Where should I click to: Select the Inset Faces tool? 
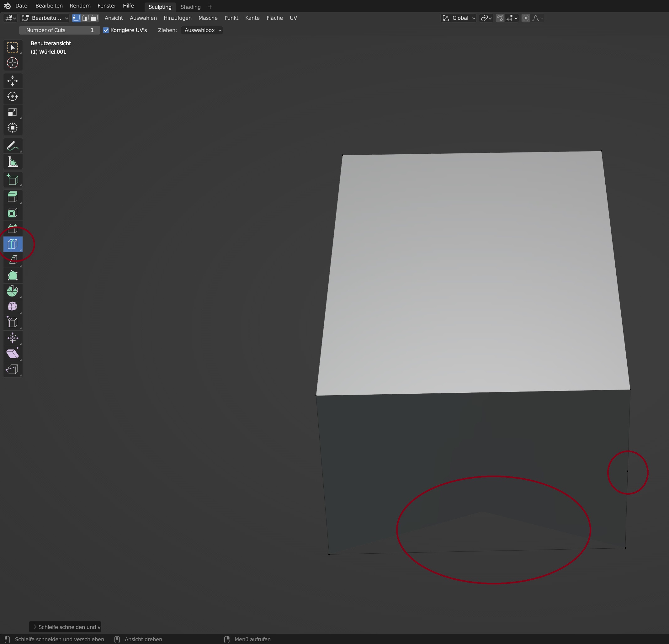point(13,213)
